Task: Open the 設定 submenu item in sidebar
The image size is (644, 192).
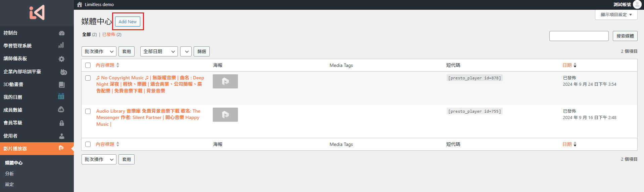Action: point(9,185)
